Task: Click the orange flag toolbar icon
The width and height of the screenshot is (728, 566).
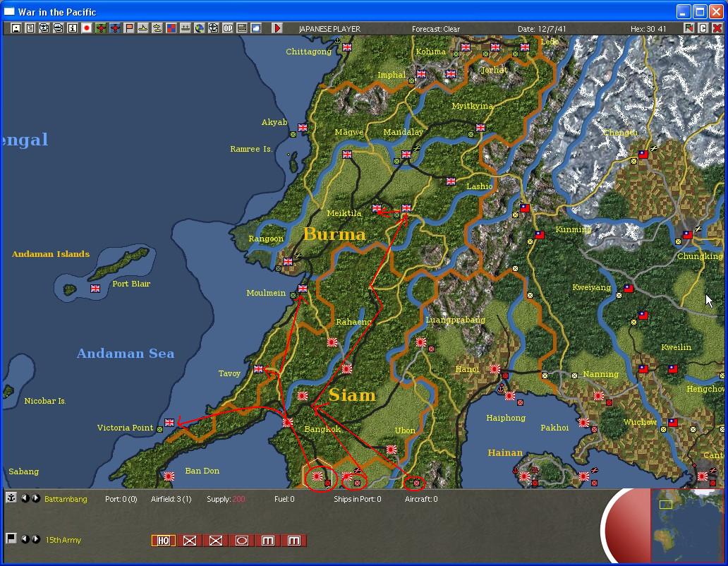Action: tap(129, 28)
